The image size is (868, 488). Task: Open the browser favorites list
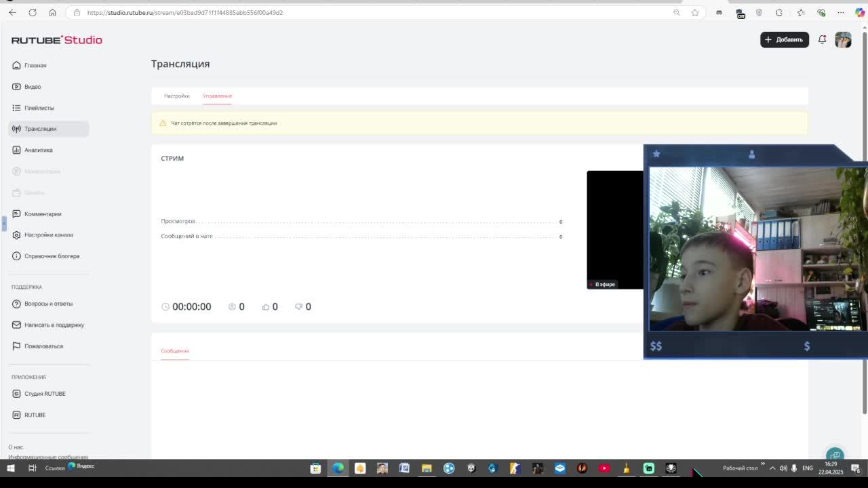point(801,12)
